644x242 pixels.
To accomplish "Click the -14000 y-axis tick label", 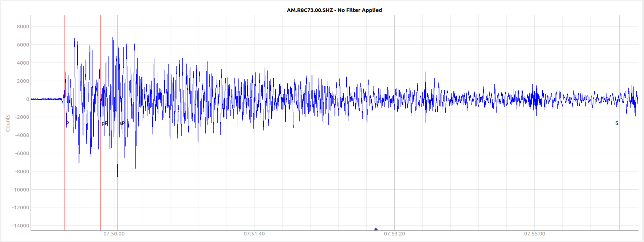I will coord(21,226).
